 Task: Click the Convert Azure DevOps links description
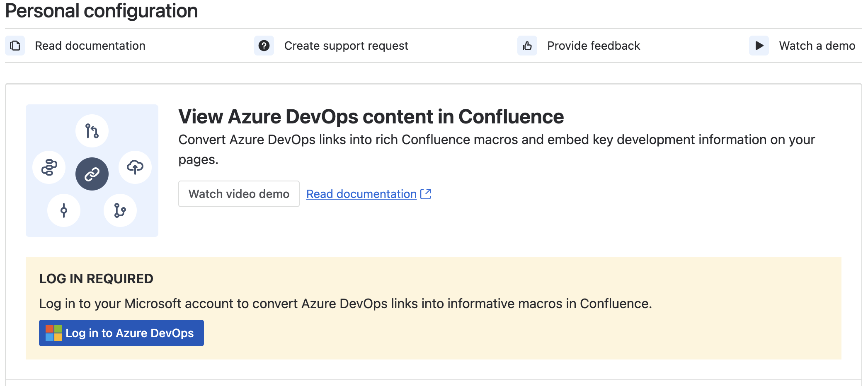[x=497, y=150]
